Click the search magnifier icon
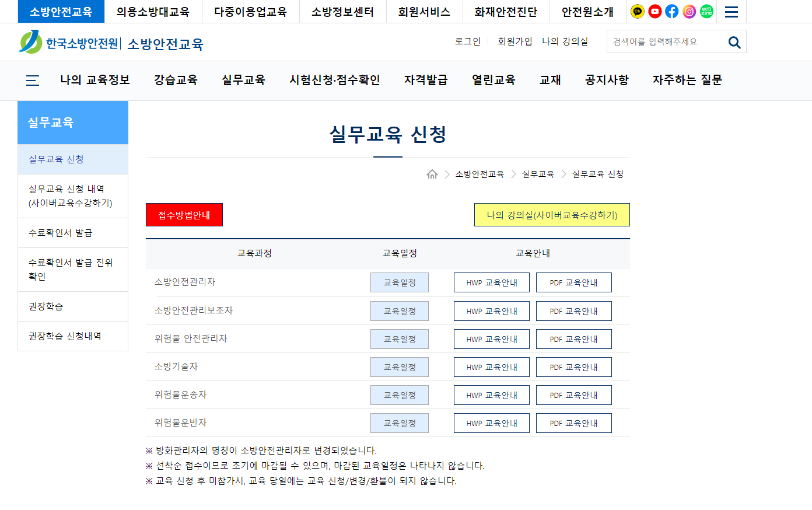The image size is (812, 510). (734, 41)
